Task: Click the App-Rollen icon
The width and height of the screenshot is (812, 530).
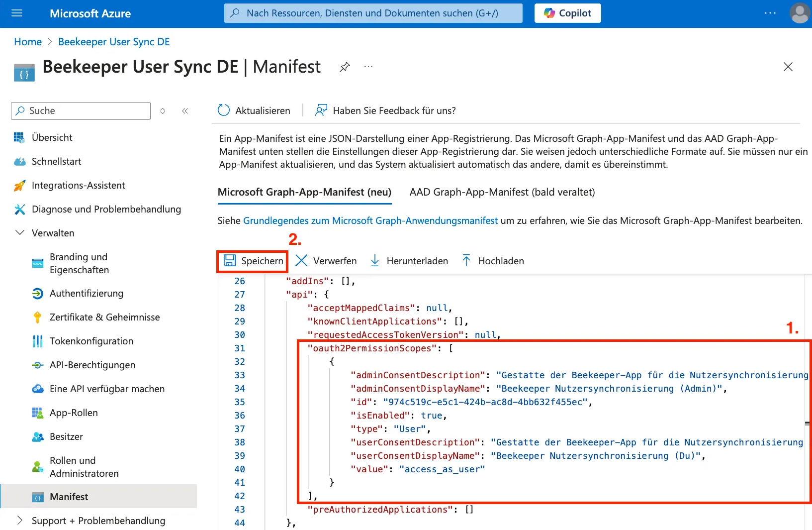Action: click(38, 413)
